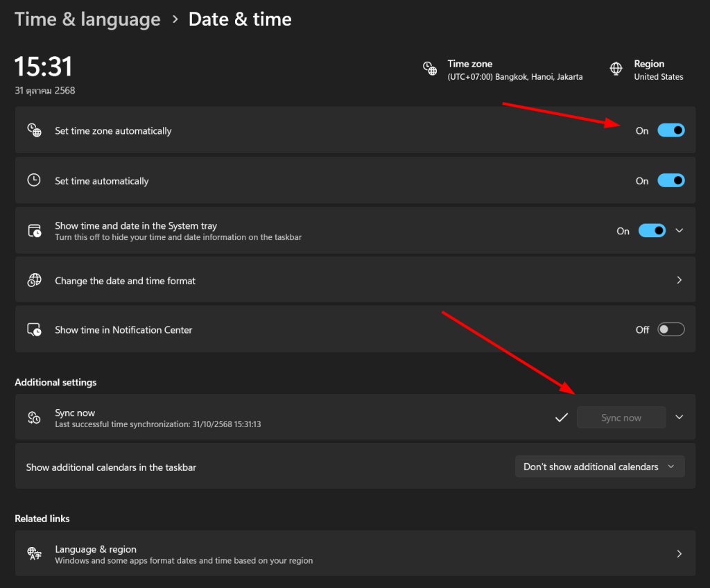Image resolution: width=710 pixels, height=588 pixels.
Task: Click the date and time format icon
Action: [34, 280]
